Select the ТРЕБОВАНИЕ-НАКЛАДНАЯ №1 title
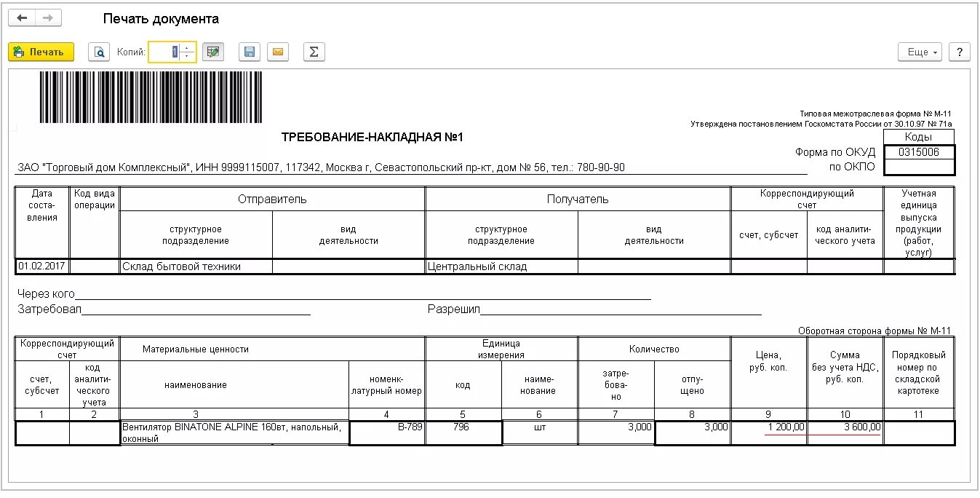This screenshot has width=980, height=498. (x=373, y=138)
